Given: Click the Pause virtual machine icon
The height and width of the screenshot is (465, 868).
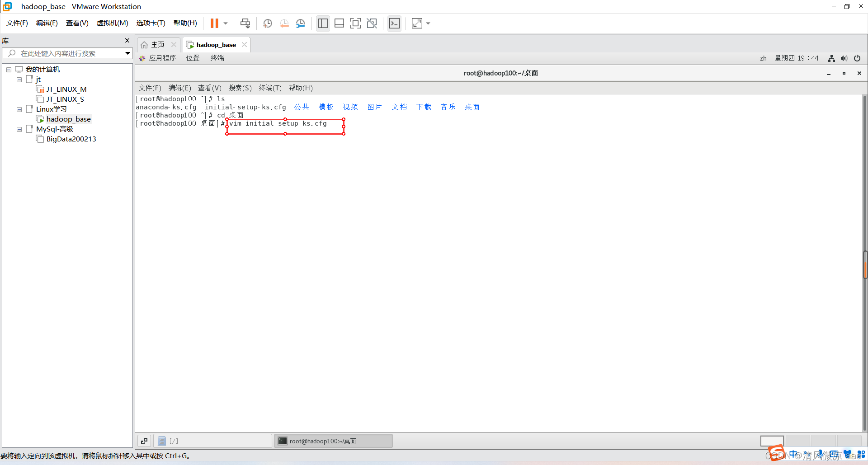Looking at the screenshot, I should pos(214,23).
